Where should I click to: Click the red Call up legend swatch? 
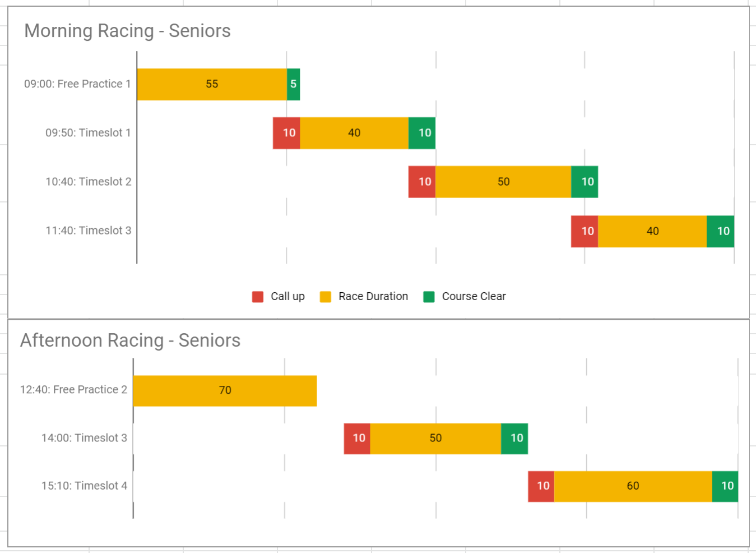(x=258, y=297)
